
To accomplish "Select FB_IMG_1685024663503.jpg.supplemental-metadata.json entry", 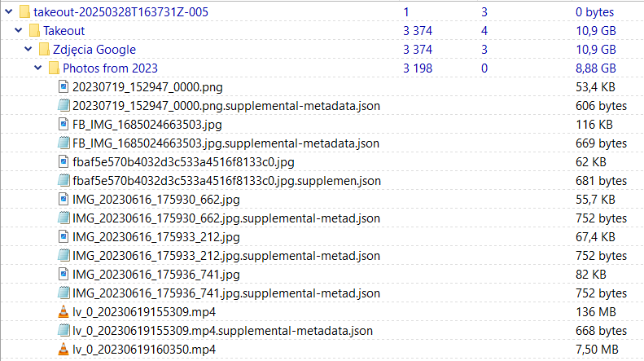I will tap(226, 143).
